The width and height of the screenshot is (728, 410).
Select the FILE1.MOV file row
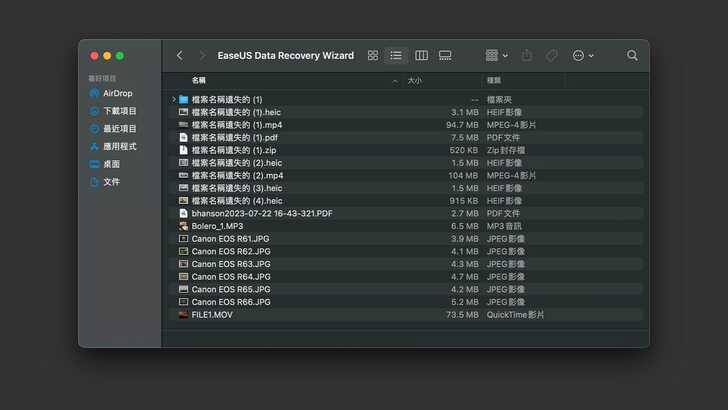tap(211, 314)
